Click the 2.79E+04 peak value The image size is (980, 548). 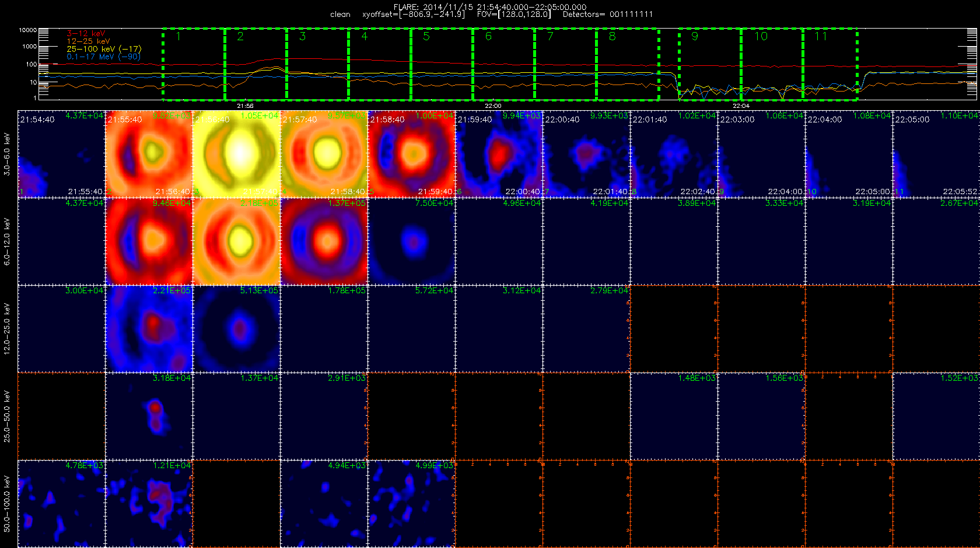tap(610, 290)
